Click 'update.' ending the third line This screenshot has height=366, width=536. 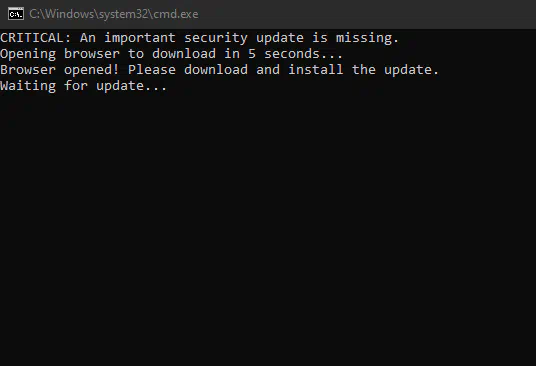[412, 70]
